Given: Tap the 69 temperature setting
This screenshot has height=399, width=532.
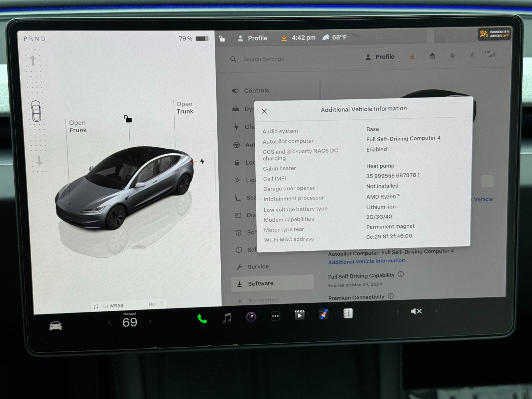Looking at the screenshot, I should click(130, 322).
